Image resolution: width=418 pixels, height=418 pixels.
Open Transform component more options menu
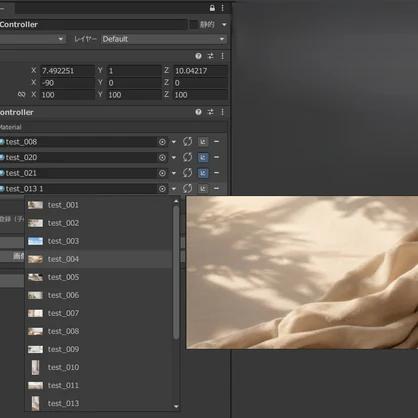(x=223, y=56)
